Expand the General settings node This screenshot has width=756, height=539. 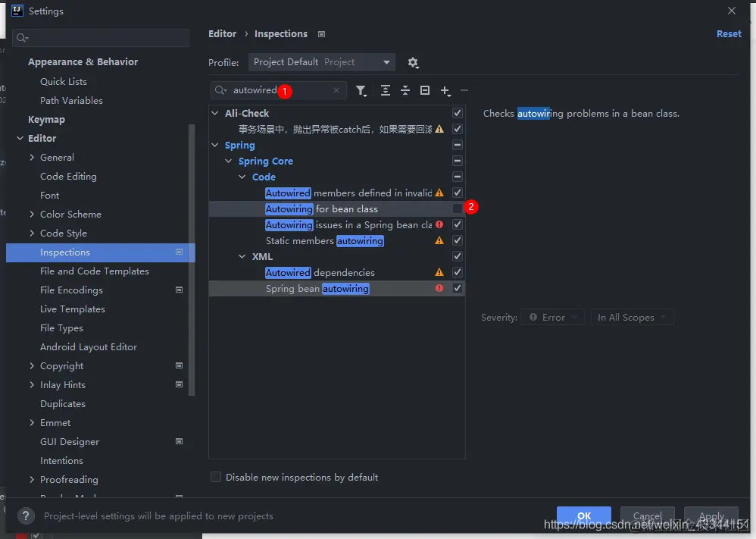tap(32, 158)
